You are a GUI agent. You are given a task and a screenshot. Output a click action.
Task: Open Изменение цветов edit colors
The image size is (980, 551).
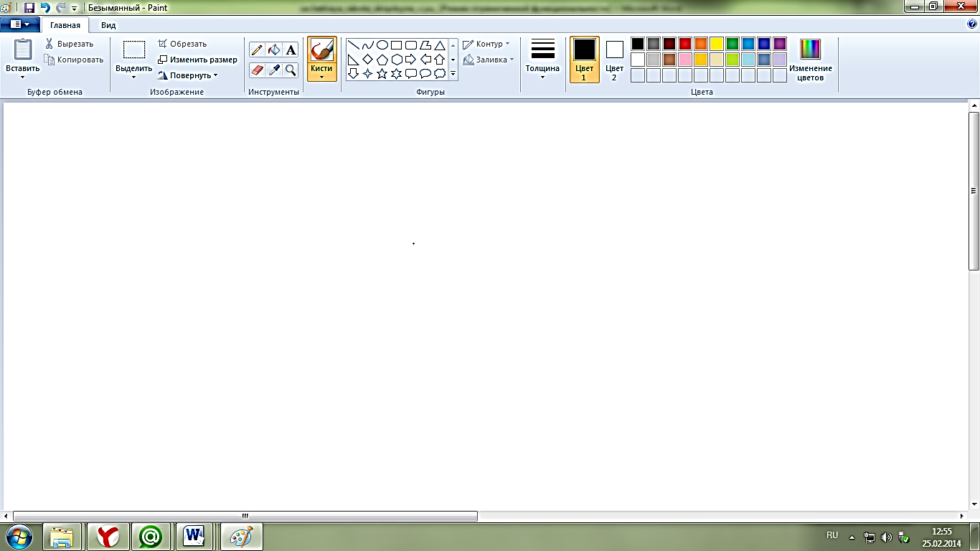click(x=811, y=60)
